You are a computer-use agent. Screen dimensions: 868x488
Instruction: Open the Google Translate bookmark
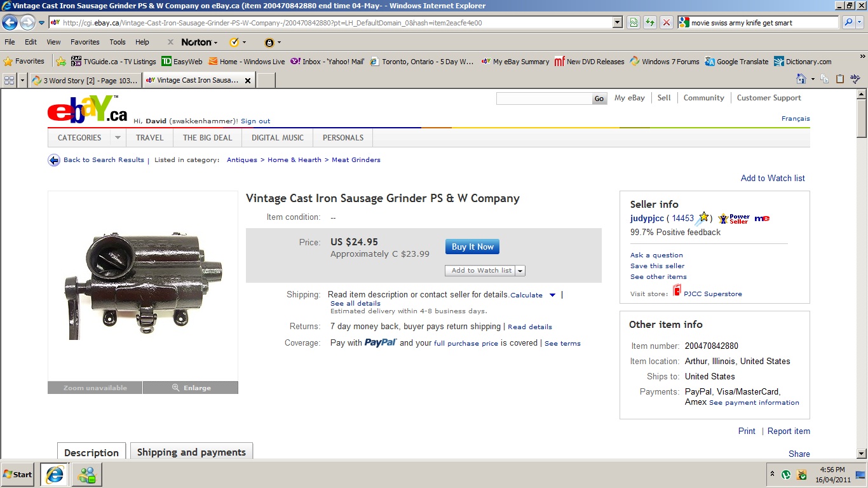coord(736,61)
